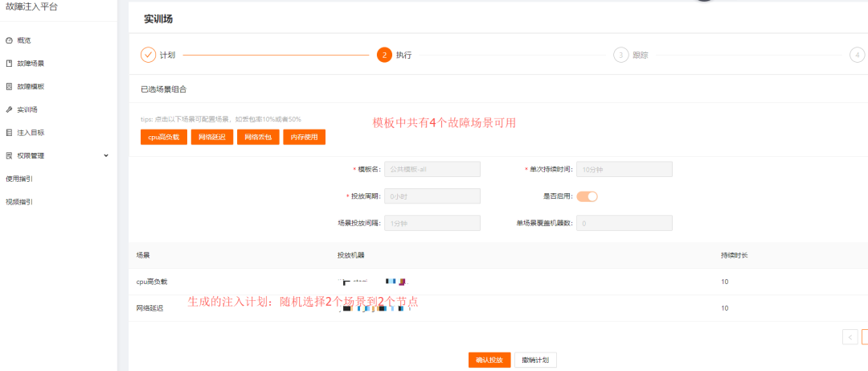Click the 单次持续时间 input field

coord(624,169)
